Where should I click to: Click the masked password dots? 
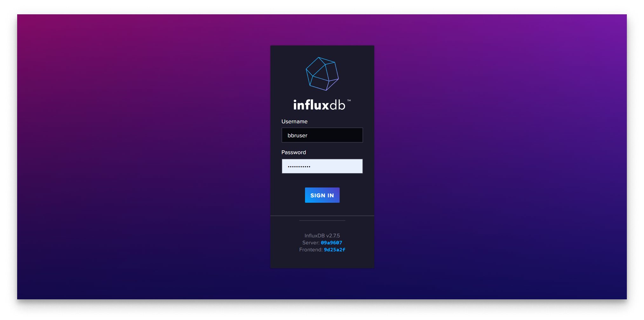click(299, 166)
